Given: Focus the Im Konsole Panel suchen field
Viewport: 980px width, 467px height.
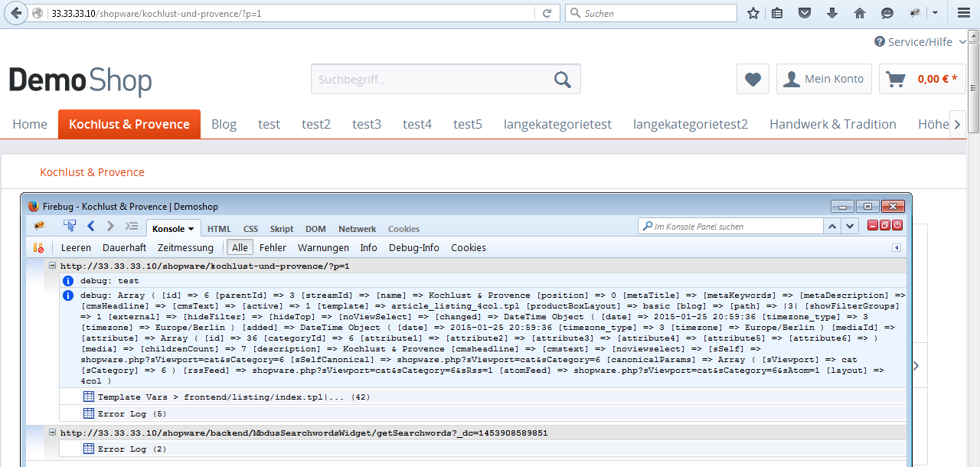Looking at the screenshot, I should [730, 226].
